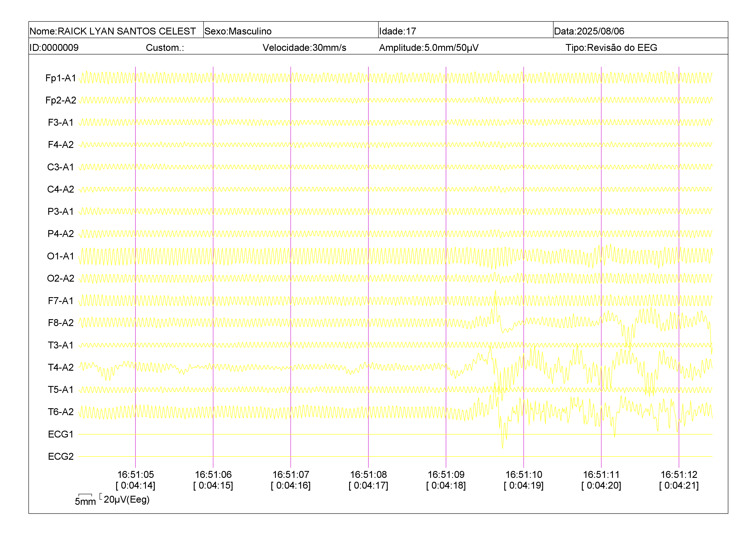The height and width of the screenshot is (535, 756).
Task: Select the P4-A2 channel label
Action: tap(61, 234)
